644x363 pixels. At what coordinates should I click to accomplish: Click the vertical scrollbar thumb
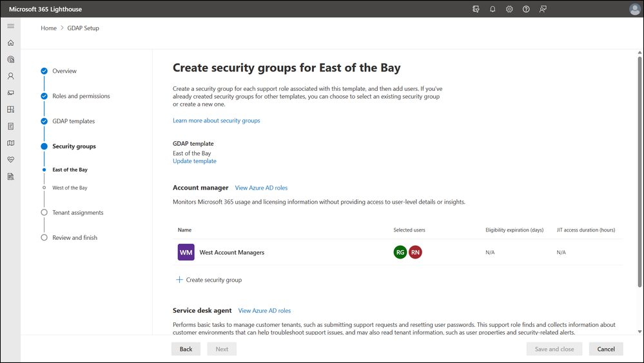click(639, 172)
